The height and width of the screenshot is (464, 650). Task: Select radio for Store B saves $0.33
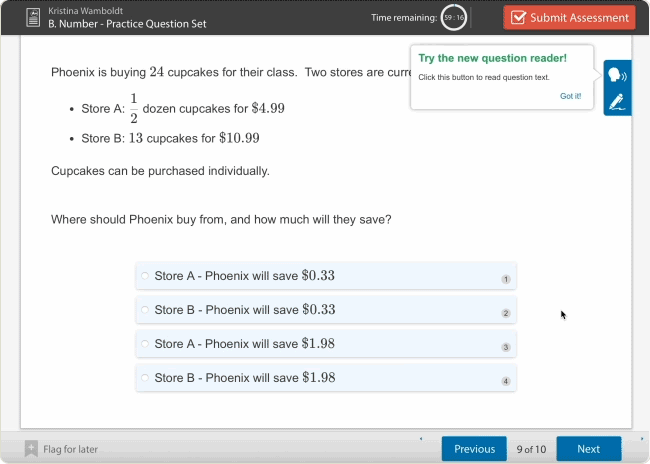(145, 310)
